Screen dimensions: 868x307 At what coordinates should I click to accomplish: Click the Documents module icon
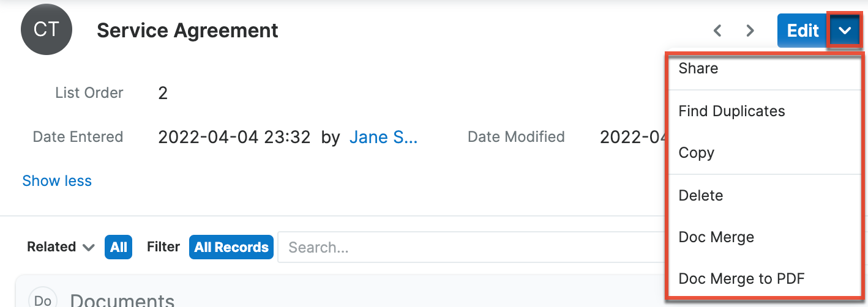pyautogui.click(x=42, y=300)
